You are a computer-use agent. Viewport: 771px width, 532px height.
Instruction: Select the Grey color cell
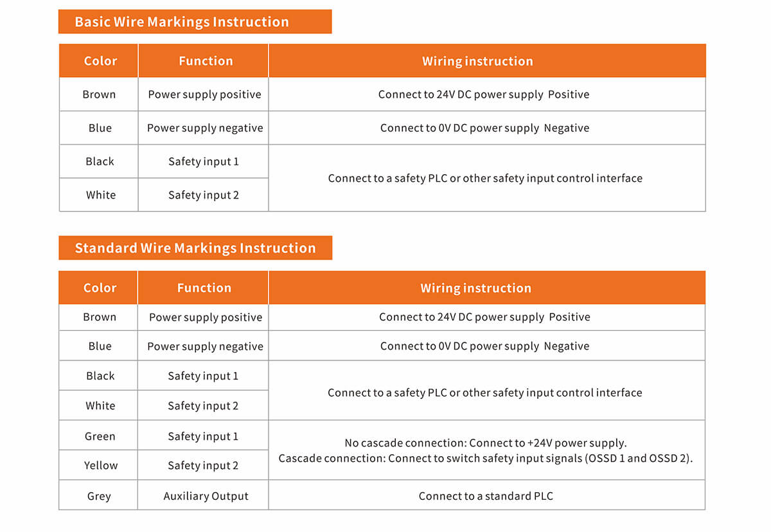click(99, 496)
